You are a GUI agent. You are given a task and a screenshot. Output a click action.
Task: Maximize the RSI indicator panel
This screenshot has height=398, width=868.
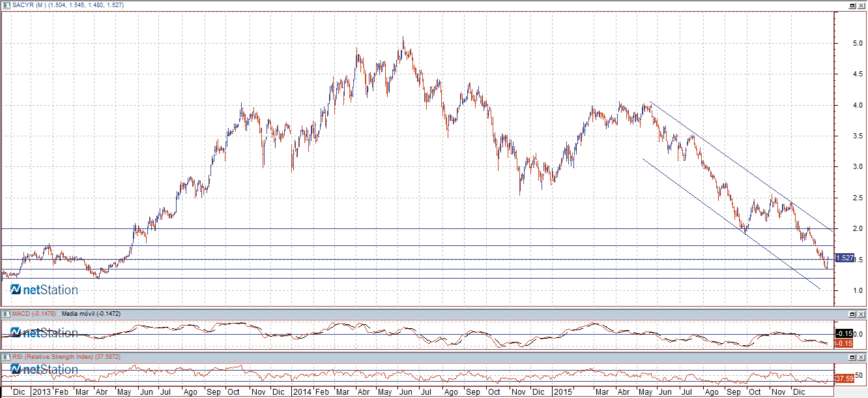[853, 358]
